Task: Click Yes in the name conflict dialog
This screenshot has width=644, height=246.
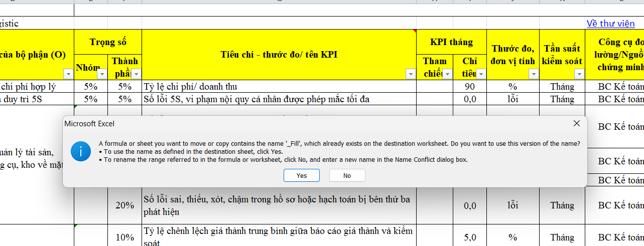Action: [x=301, y=175]
